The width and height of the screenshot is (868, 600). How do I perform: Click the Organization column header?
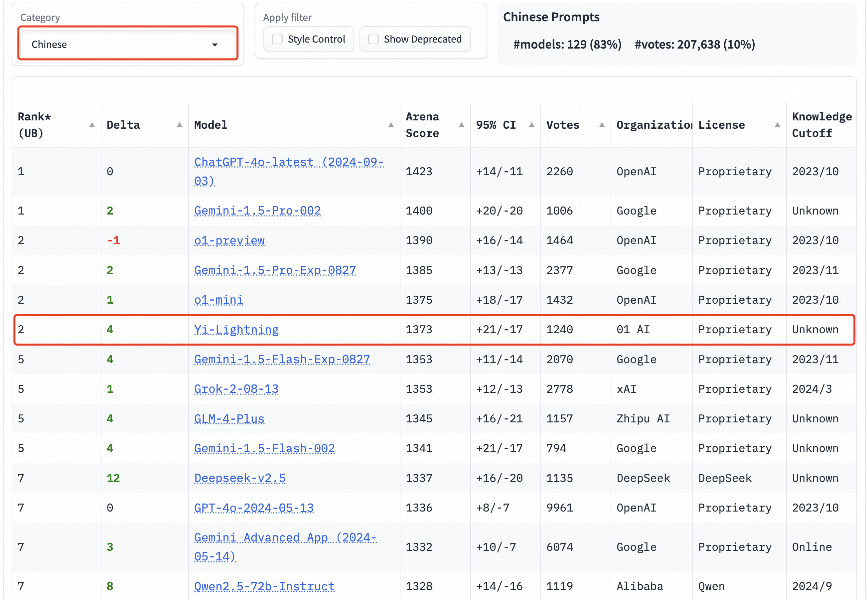coord(653,125)
